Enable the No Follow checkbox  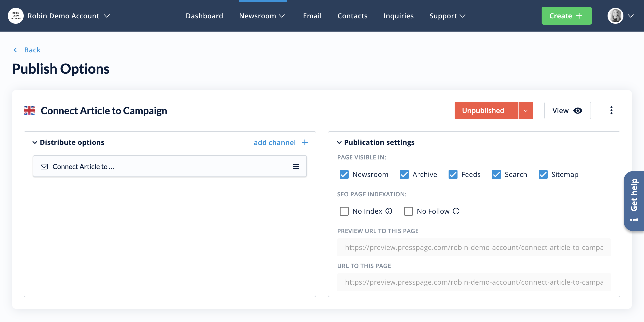coord(409,211)
